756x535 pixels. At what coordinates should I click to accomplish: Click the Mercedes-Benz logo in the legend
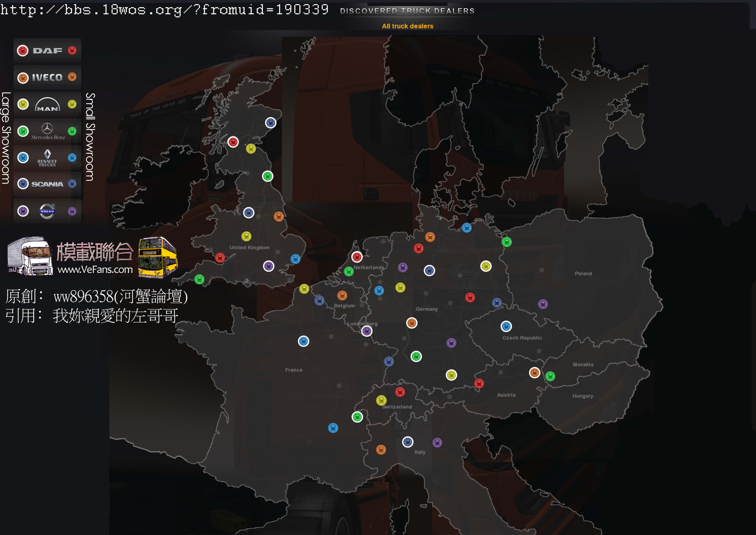(x=47, y=131)
